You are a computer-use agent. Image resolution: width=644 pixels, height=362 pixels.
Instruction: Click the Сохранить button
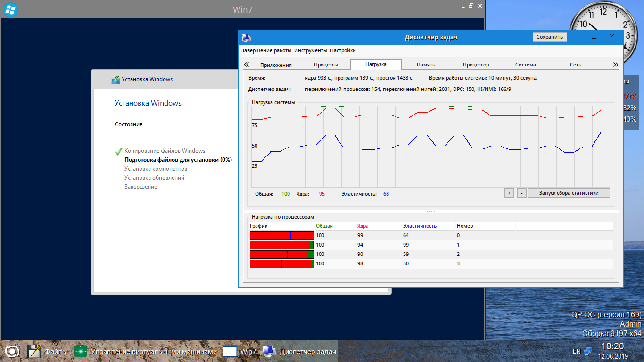550,37
